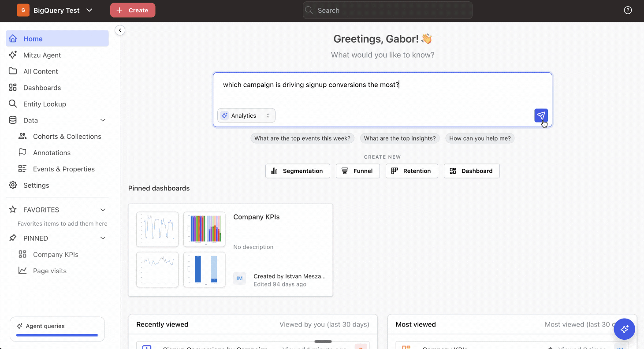
Task: Collapse the FAVORITES section
Action: pos(103,210)
